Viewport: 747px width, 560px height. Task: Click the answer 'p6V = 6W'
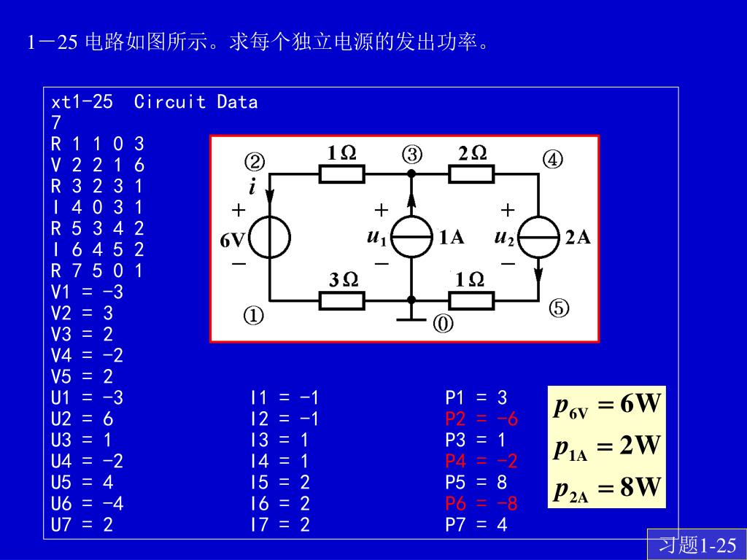[608, 406]
